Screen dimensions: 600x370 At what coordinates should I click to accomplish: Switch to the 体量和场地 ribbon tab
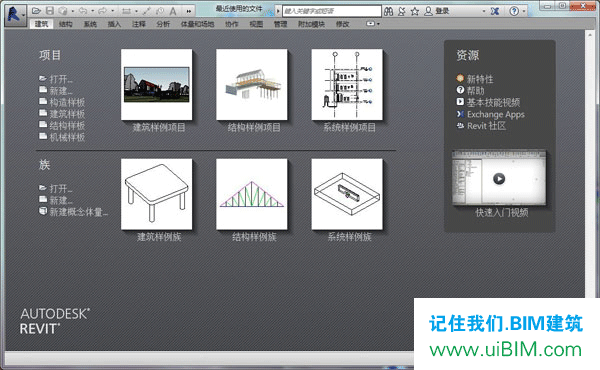(197, 24)
